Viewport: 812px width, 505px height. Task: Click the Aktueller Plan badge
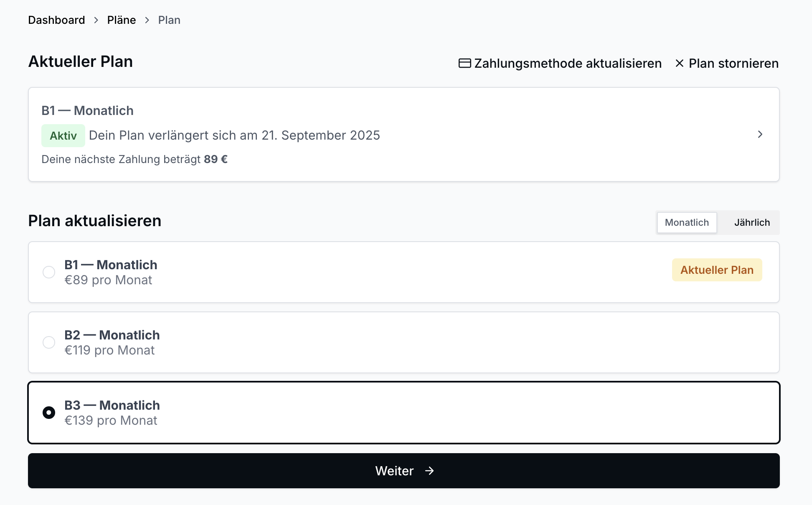(717, 270)
